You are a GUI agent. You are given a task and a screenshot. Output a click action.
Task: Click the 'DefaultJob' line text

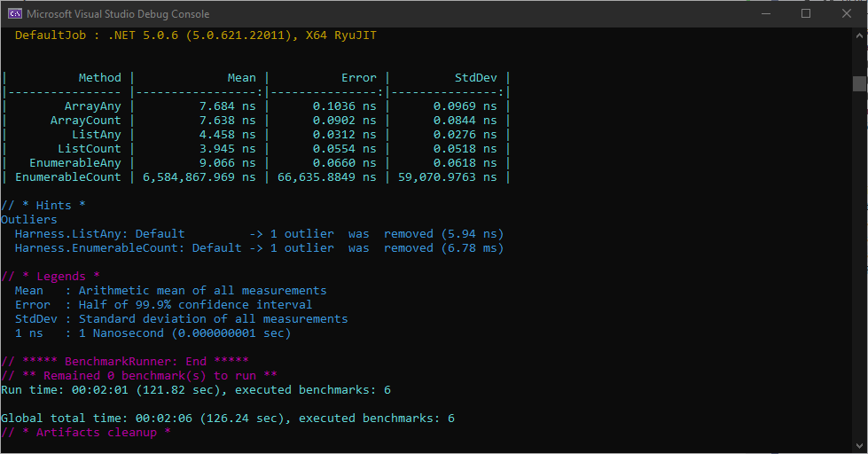point(195,35)
